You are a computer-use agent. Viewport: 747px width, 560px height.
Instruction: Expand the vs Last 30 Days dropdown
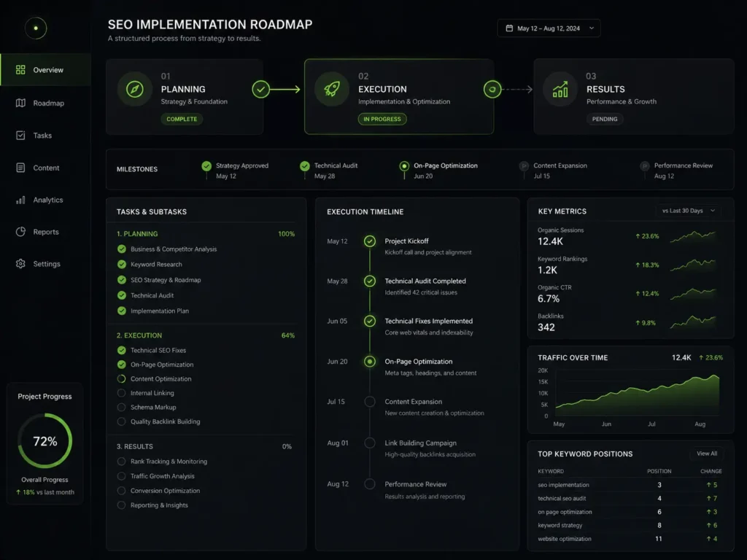point(689,211)
